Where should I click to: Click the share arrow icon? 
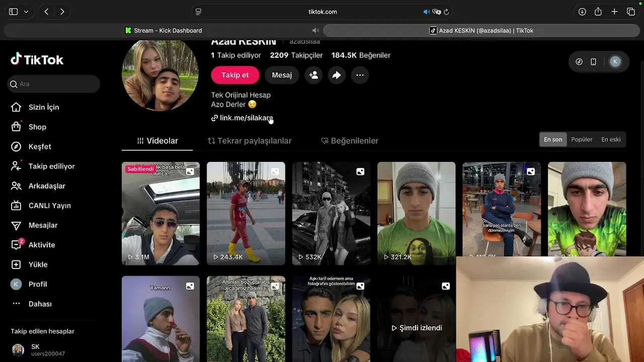tap(337, 75)
